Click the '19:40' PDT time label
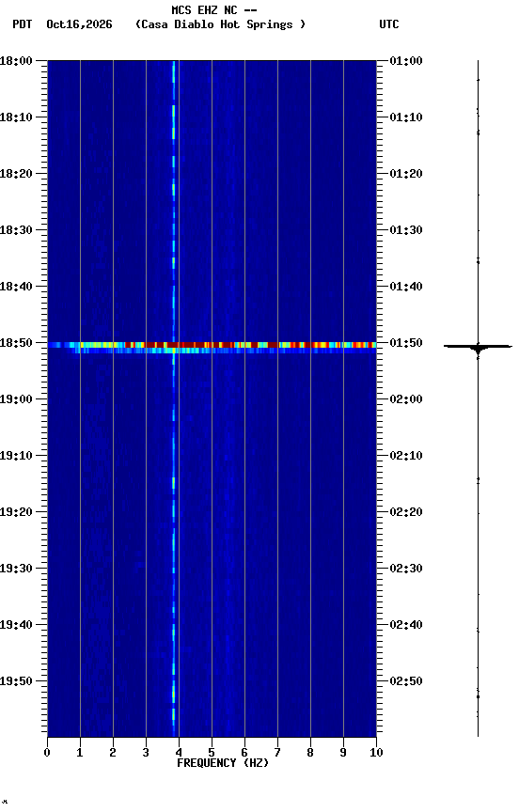Image resolution: width=519 pixels, height=812 pixels. coord(16,625)
